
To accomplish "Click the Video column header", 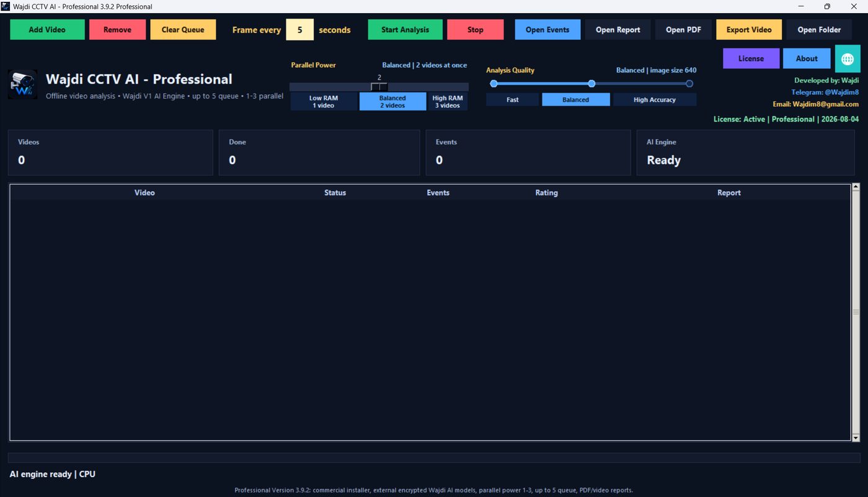I will pyautogui.click(x=144, y=193).
